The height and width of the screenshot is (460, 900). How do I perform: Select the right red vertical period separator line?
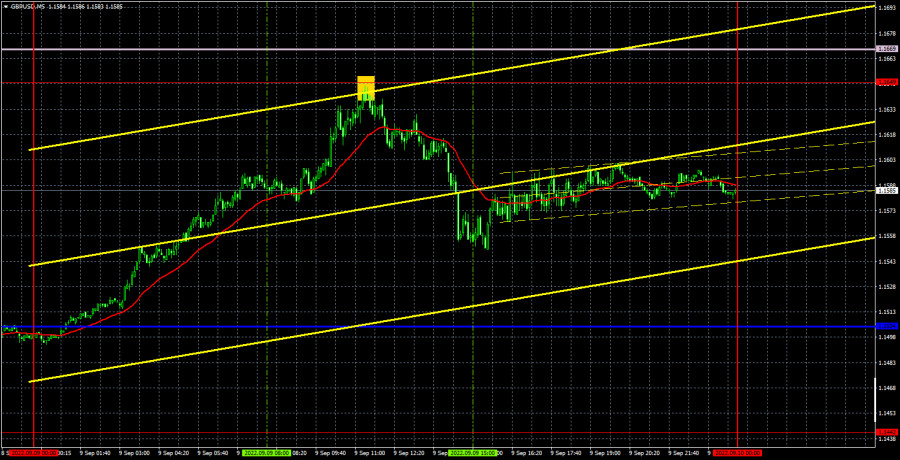coord(738,250)
